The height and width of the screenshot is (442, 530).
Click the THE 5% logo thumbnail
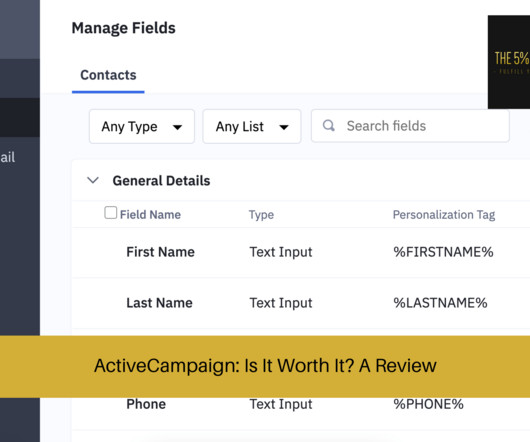coord(509,62)
